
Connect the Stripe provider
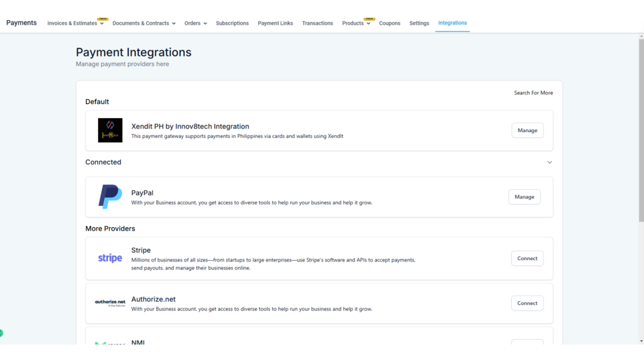click(x=527, y=258)
